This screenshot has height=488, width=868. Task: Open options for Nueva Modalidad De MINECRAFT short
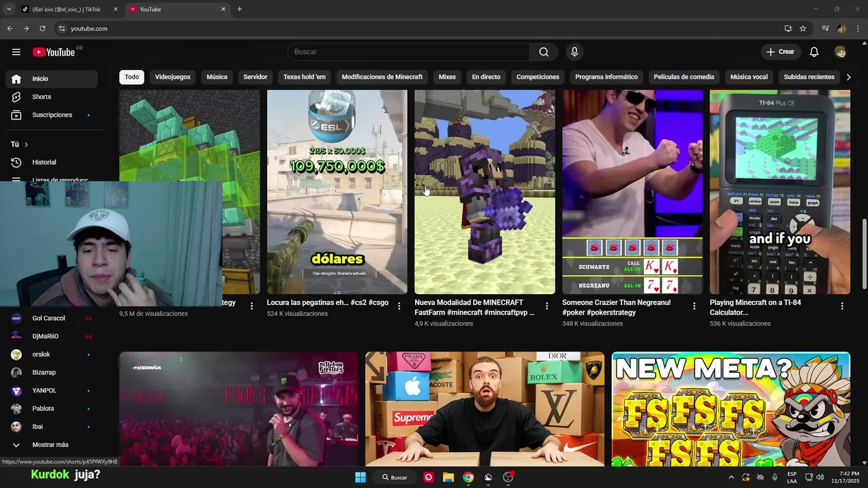[547, 306]
